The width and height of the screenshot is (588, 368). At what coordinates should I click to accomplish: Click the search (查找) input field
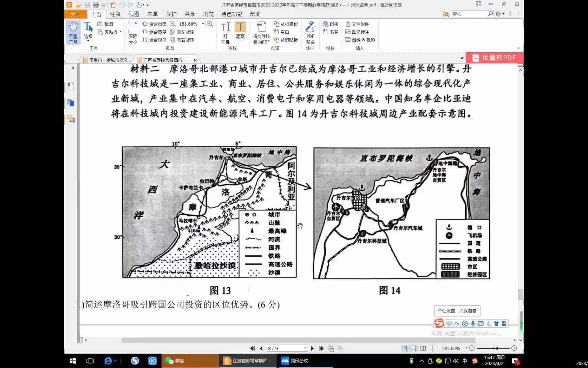click(469, 14)
